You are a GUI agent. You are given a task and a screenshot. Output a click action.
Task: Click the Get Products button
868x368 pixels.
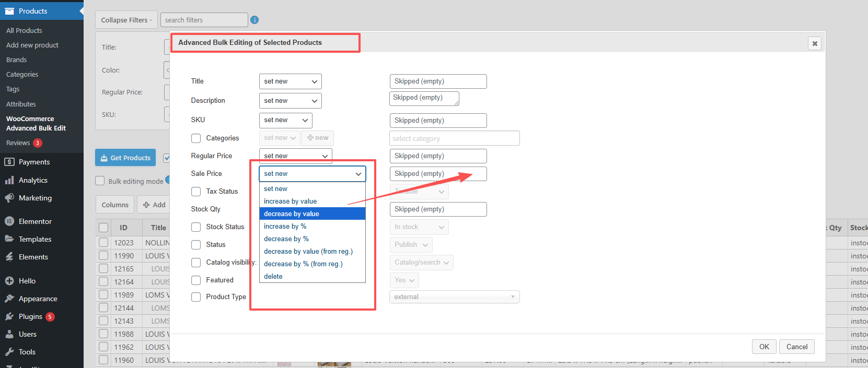pyautogui.click(x=125, y=158)
